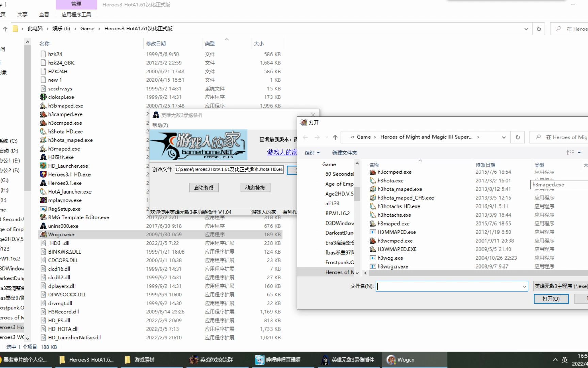Expand chevron after Heroes of Might and Magic III path
588x368 pixels.
pyautogui.click(x=478, y=137)
